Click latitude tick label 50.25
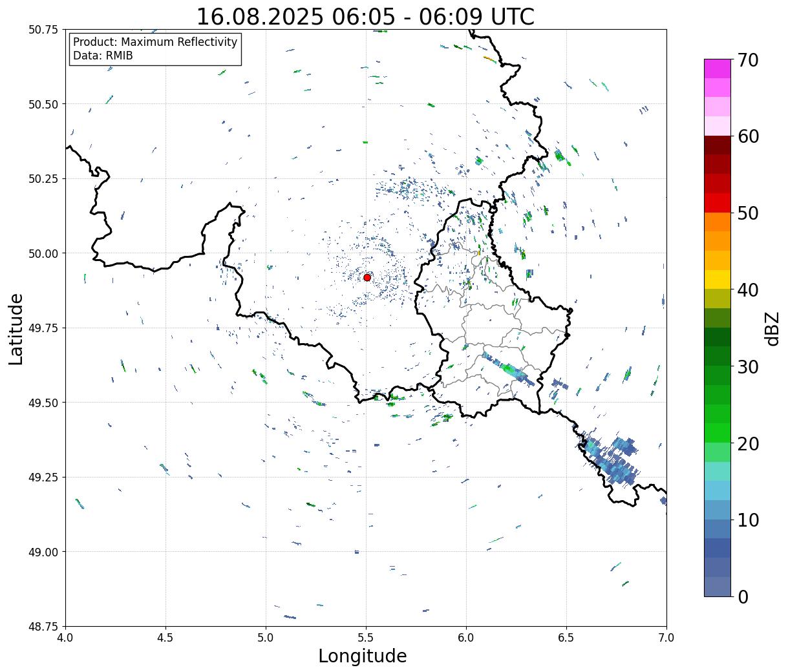Viewport: 788px width, 672px height. pos(43,179)
